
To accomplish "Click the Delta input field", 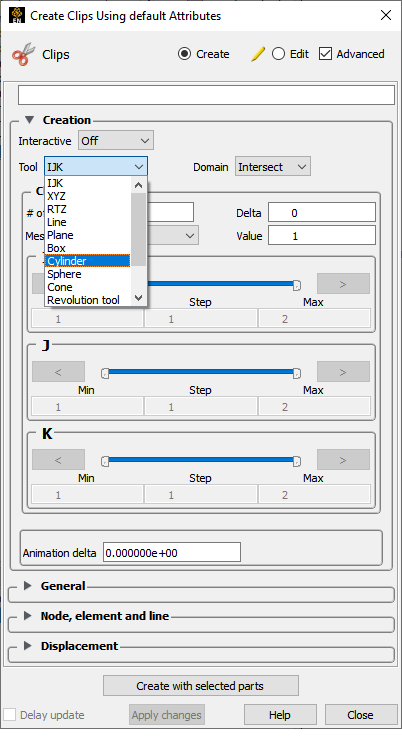I will point(322,213).
